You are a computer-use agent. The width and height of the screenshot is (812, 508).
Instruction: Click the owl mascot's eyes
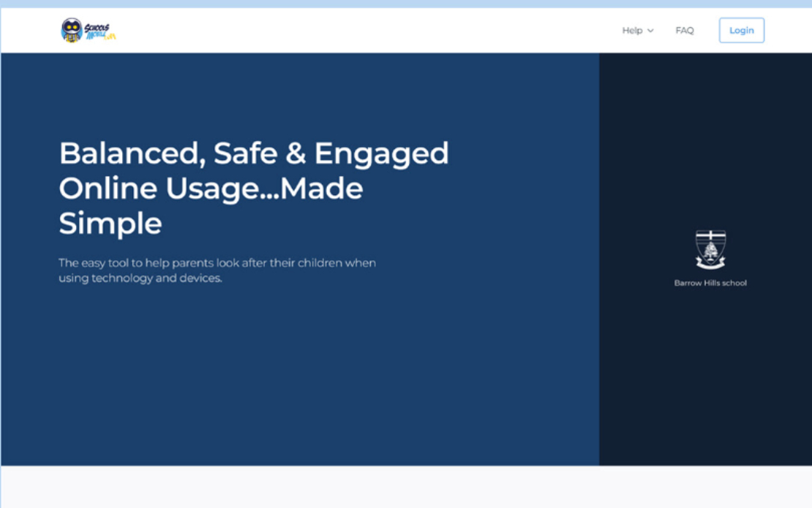[x=72, y=27]
